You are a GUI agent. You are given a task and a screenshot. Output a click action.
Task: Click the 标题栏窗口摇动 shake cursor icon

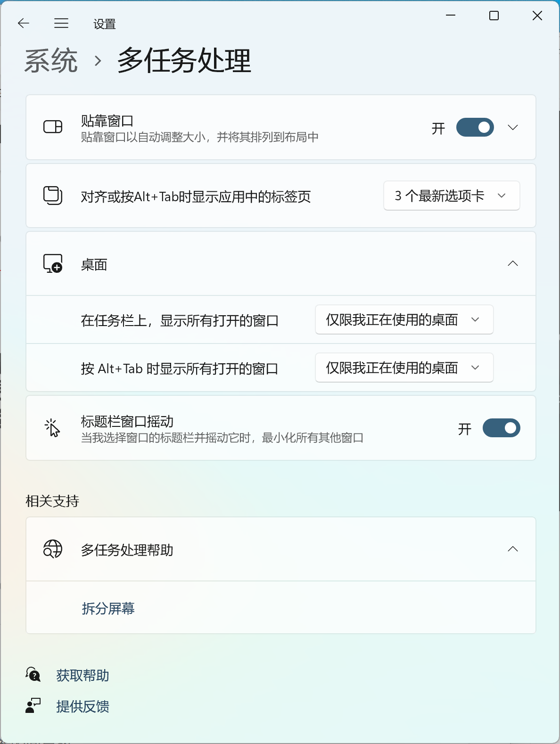52,428
